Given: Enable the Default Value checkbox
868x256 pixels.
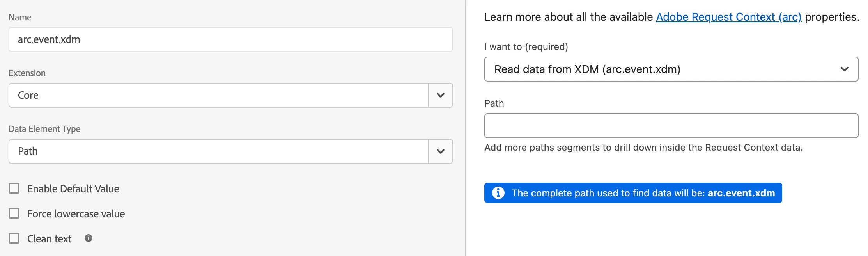Looking at the screenshot, I should tap(14, 188).
